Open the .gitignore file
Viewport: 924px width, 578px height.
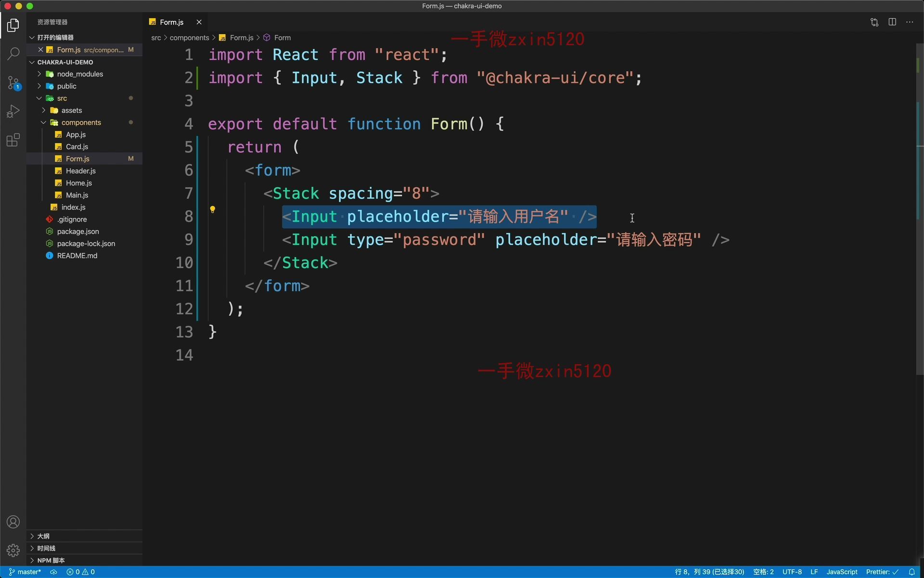pyautogui.click(x=84, y=219)
